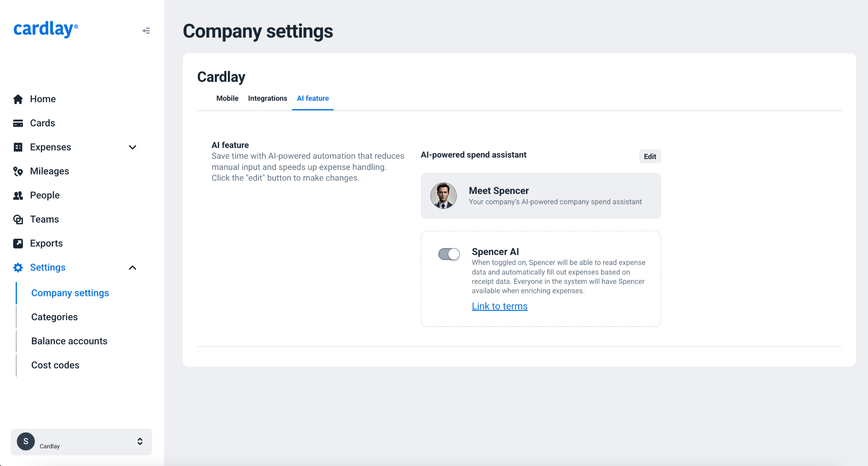Click the Teams icon

[x=18, y=220]
